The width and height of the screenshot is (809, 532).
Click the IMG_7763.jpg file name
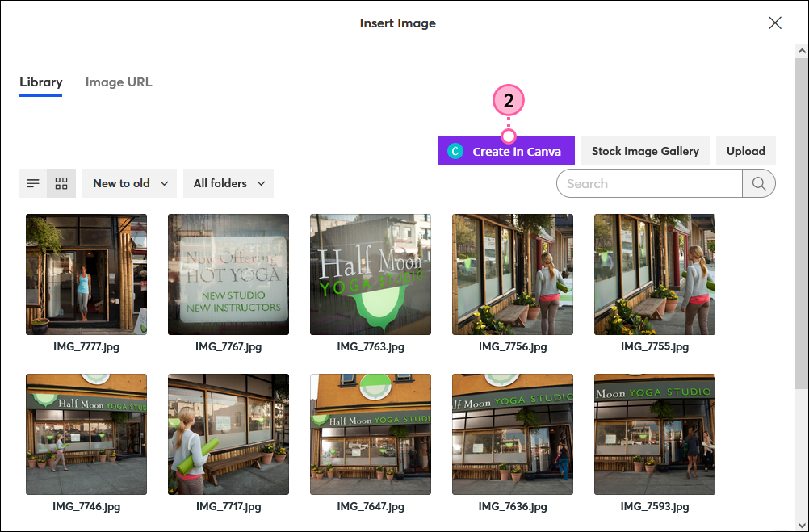tap(371, 346)
